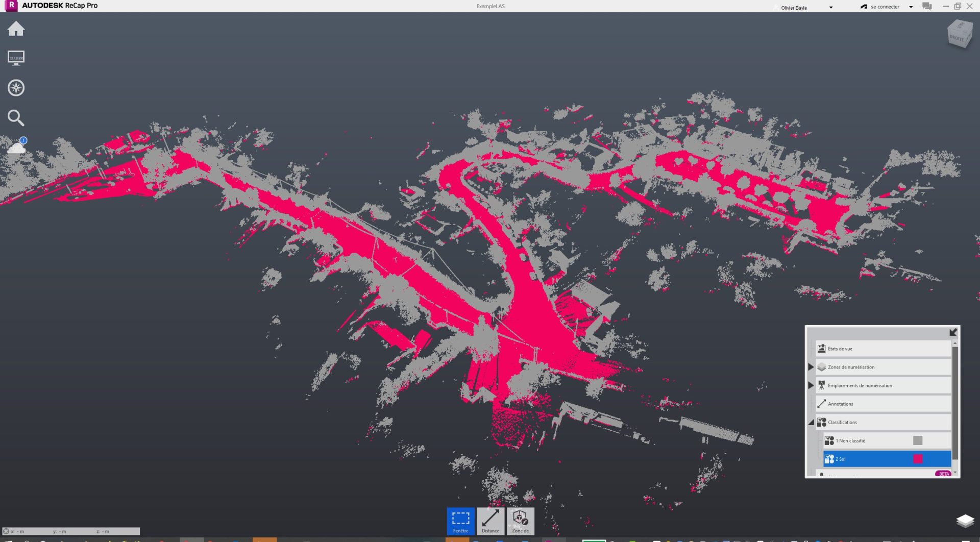Select the Distance measurement tool
The height and width of the screenshot is (542, 980).
pos(490,521)
